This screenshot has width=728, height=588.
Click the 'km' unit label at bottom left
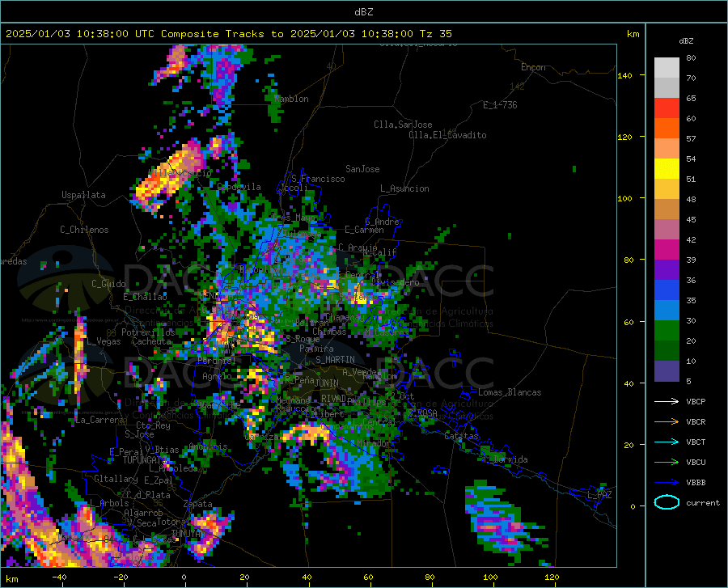tap(11, 579)
